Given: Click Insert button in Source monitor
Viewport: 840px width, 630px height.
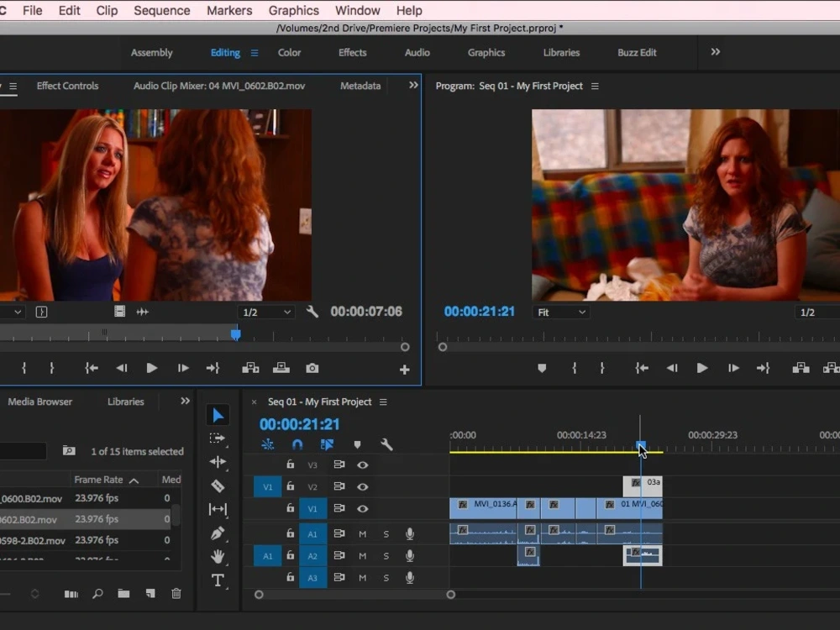Looking at the screenshot, I should pyautogui.click(x=250, y=368).
